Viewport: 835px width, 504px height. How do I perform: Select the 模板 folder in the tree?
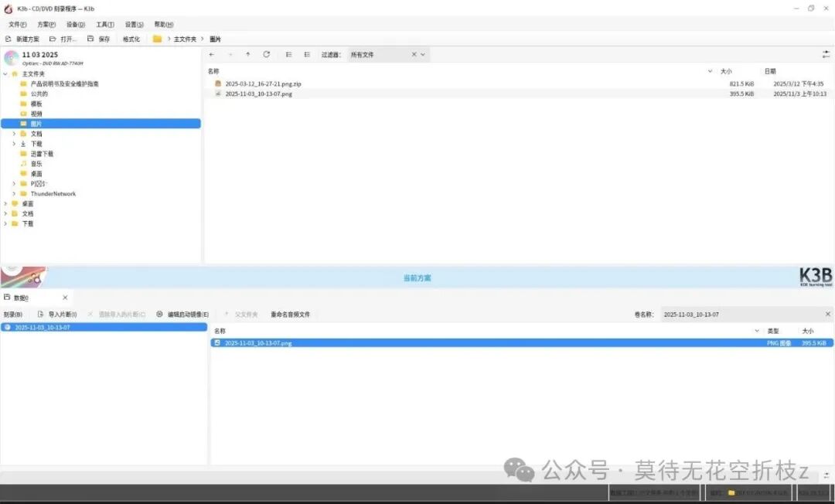36,104
